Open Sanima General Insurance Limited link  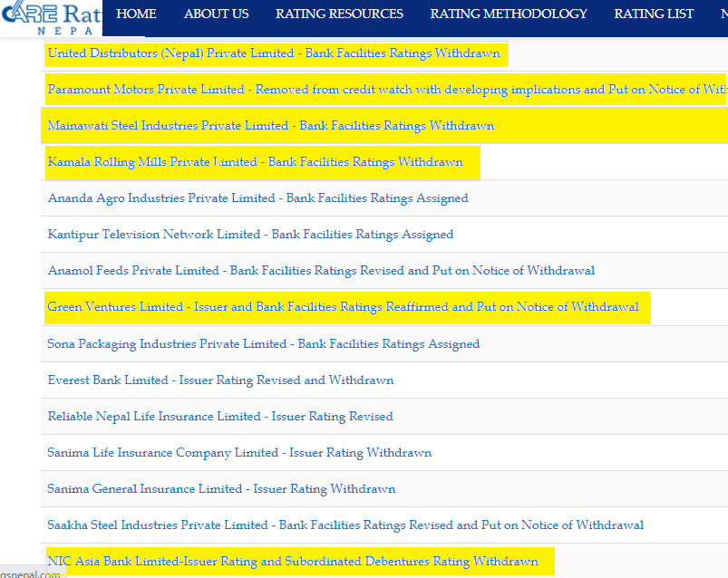click(x=221, y=488)
